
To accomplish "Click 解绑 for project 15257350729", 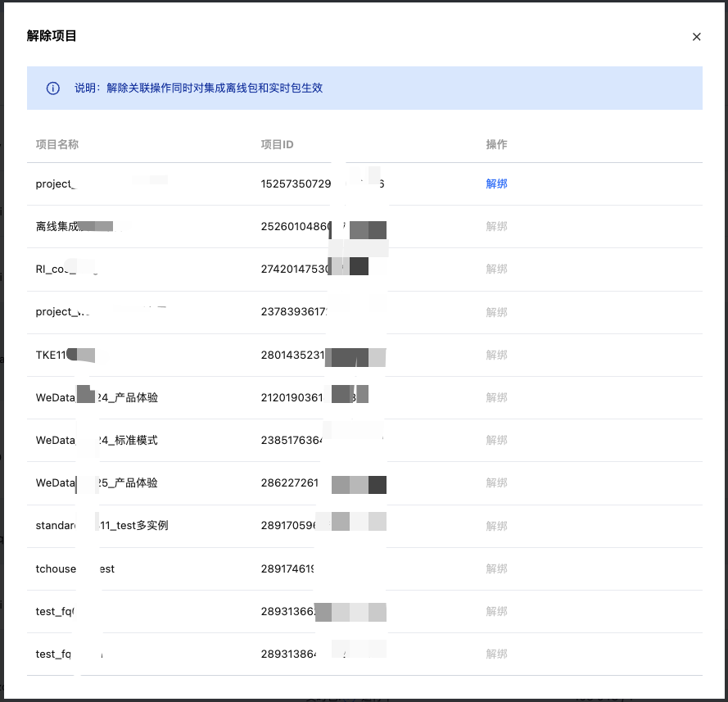I will pyautogui.click(x=496, y=183).
